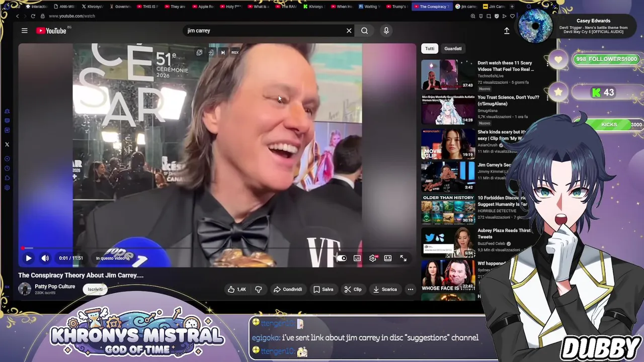The width and height of the screenshot is (644, 362).
Task: Open the three-dot more actions menu
Action: coord(411,289)
